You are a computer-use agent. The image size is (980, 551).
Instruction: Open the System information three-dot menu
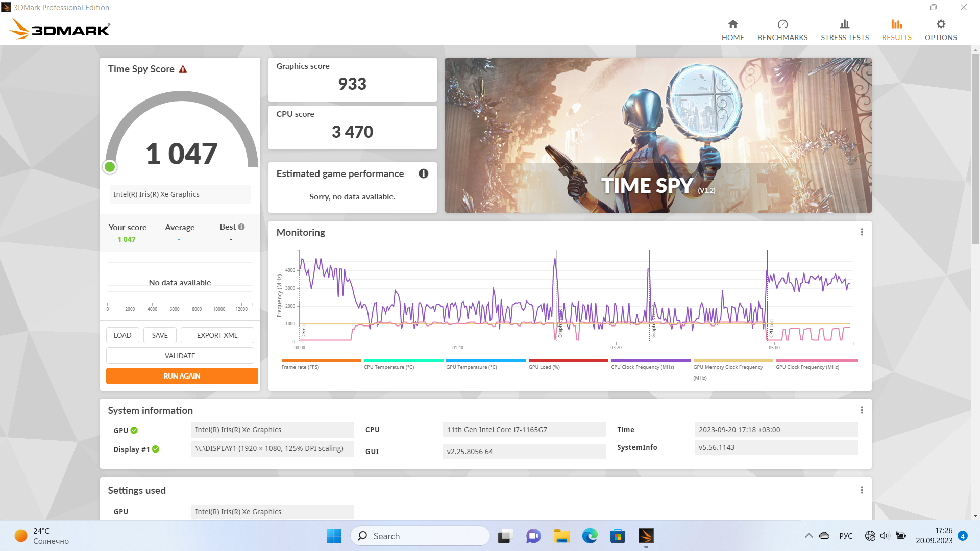click(862, 410)
